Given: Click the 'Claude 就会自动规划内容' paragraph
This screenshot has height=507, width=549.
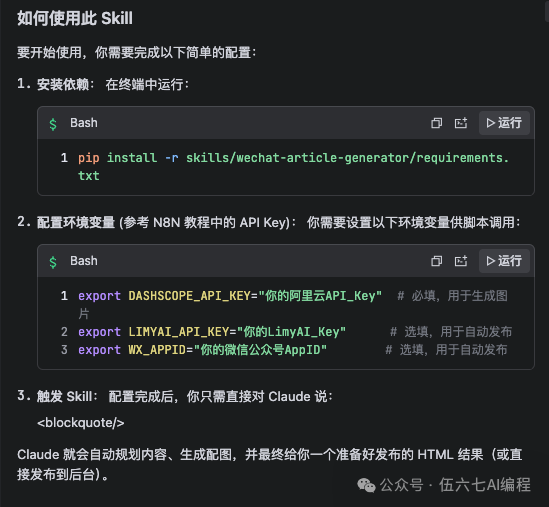Looking at the screenshot, I should coord(270,464).
